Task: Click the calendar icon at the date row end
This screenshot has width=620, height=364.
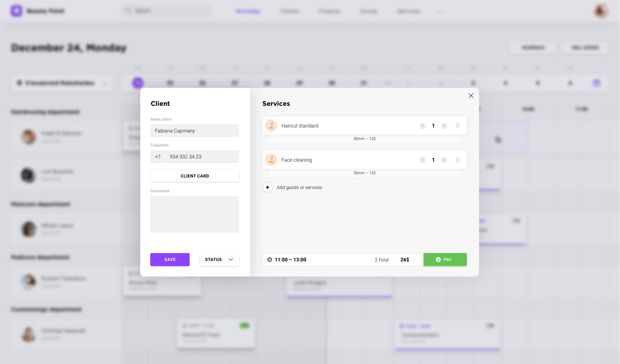Action: click(597, 82)
